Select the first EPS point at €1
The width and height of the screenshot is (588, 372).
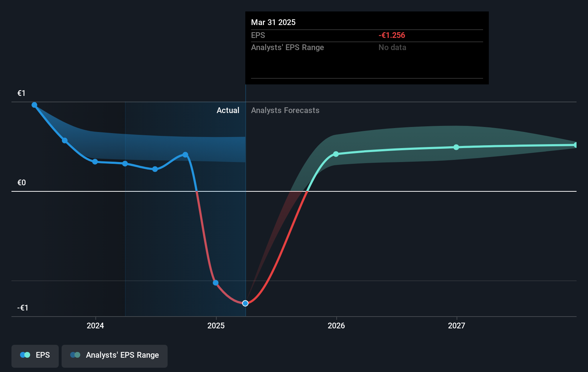click(x=34, y=105)
